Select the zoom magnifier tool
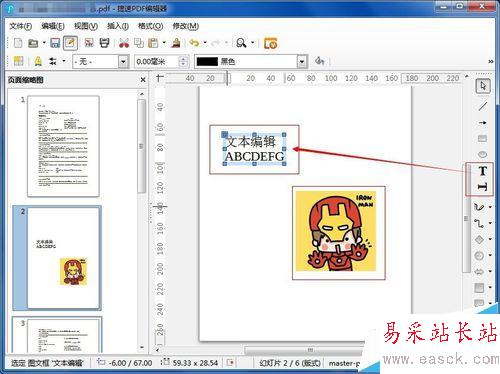The height and width of the screenshot is (374, 500). coord(241,43)
